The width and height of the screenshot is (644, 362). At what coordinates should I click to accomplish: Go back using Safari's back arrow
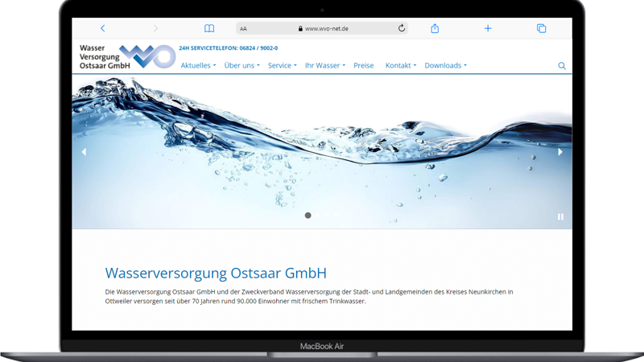102,28
